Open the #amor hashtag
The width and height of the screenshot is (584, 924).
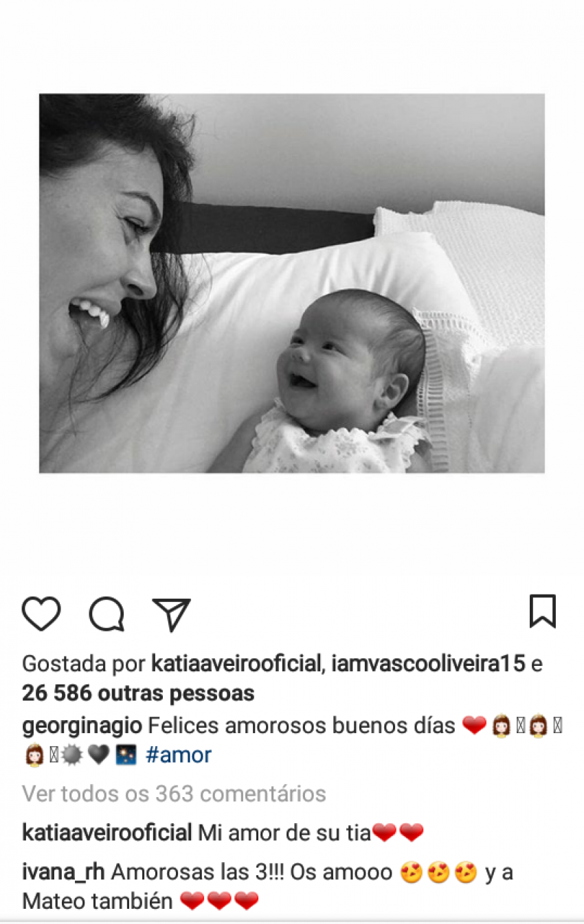point(179,755)
